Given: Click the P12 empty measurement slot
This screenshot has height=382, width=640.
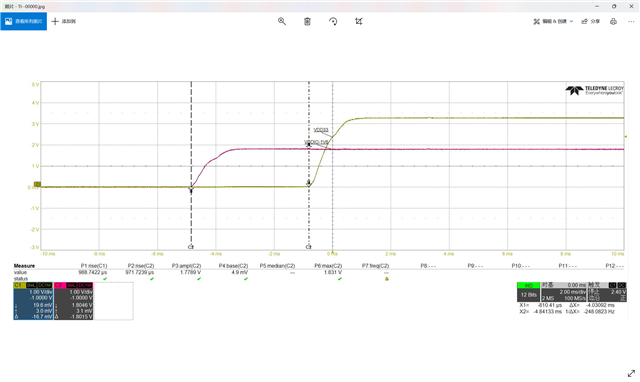Looking at the screenshot, I should coord(614,266).
